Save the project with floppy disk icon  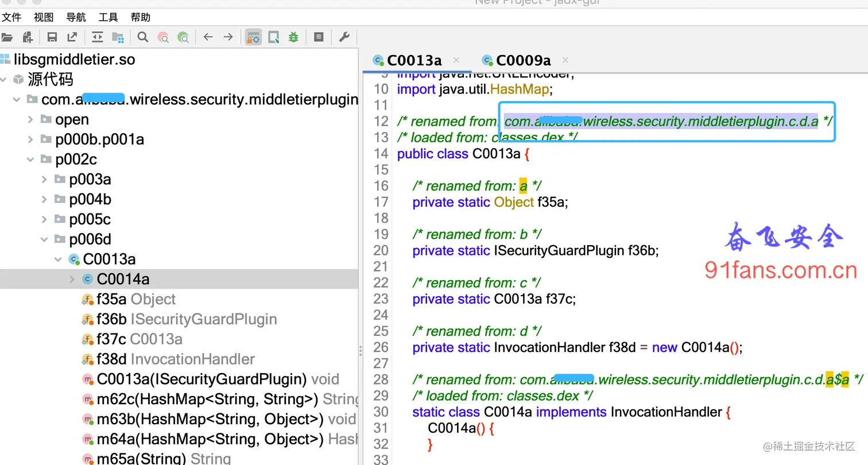tap(52, 37)
